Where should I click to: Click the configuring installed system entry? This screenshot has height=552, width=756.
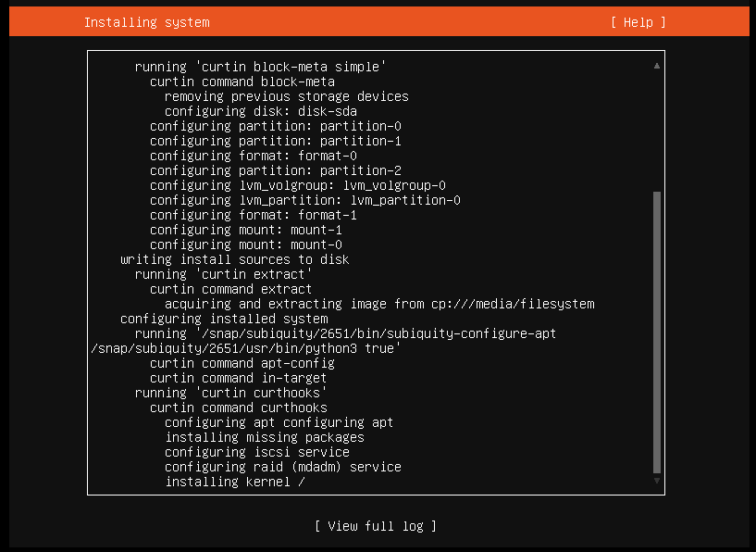(x=223, y=319)
